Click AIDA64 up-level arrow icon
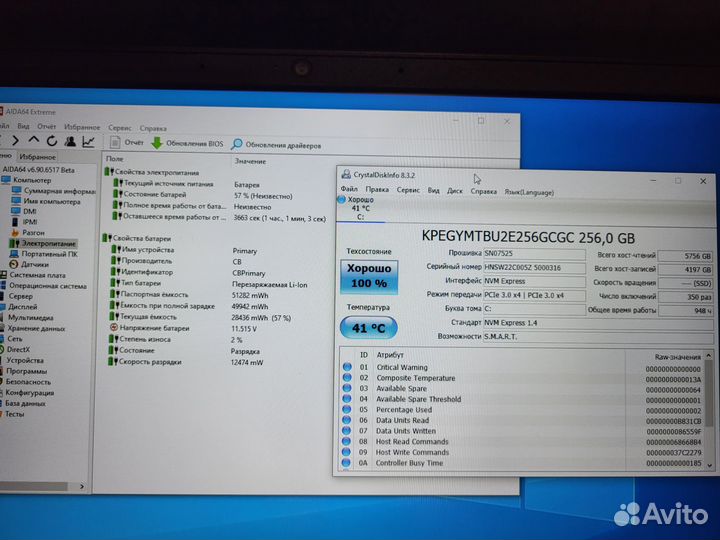The image size is (720, 540). tap(34, 140)
